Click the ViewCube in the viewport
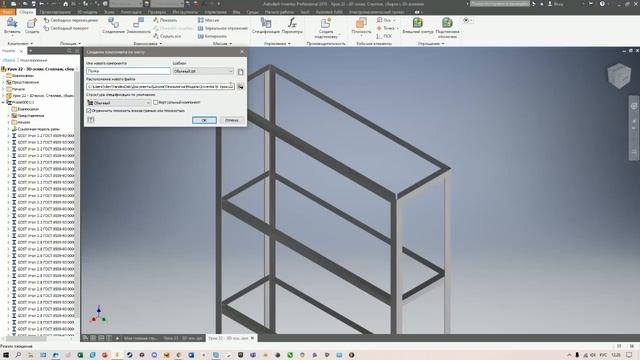The height and width of the screenshot is (360, 640). 619,76
